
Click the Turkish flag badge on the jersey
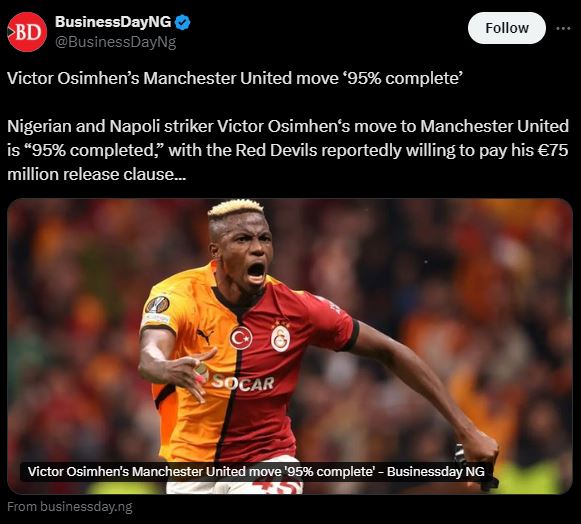[241, 338]
